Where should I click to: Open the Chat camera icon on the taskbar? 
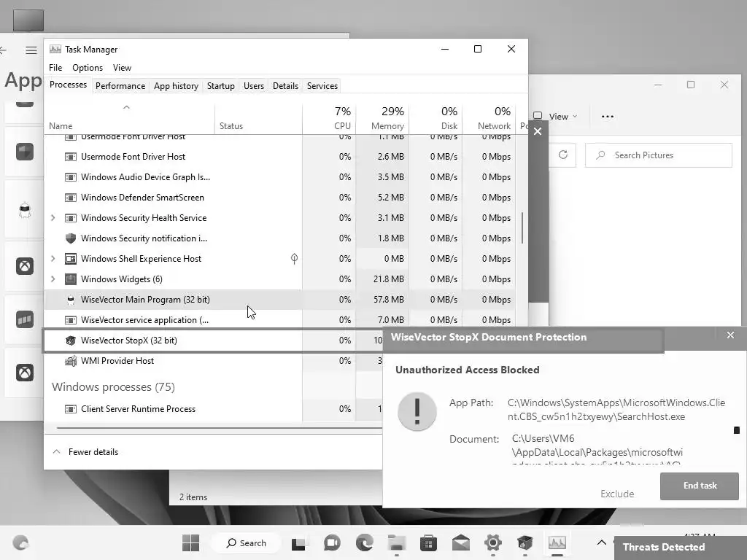[x=332, y=542]
